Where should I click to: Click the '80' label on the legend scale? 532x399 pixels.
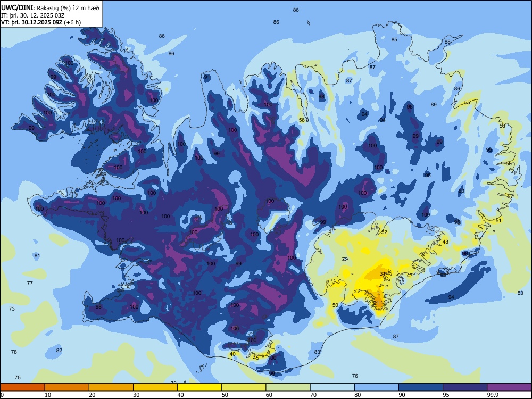[x=358, y=395]
